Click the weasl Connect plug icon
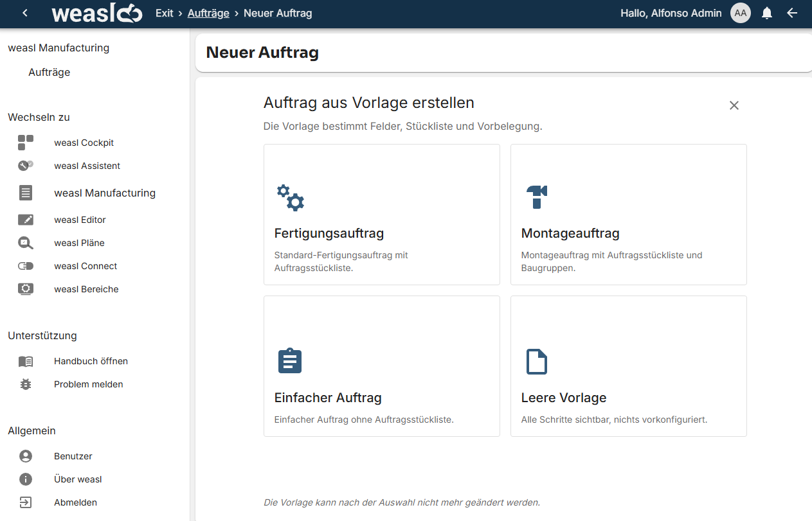812x521 pixels. point(26,266)
